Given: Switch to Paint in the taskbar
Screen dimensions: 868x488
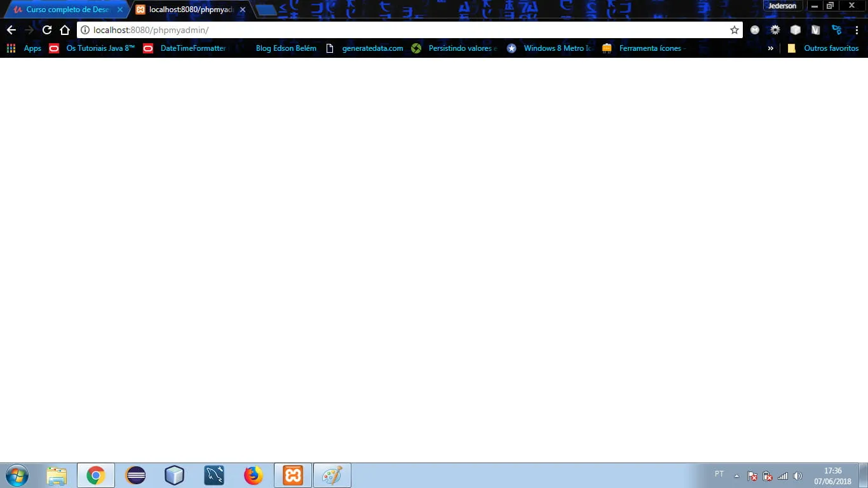Looking at the screenshot, I should (332, 475).
